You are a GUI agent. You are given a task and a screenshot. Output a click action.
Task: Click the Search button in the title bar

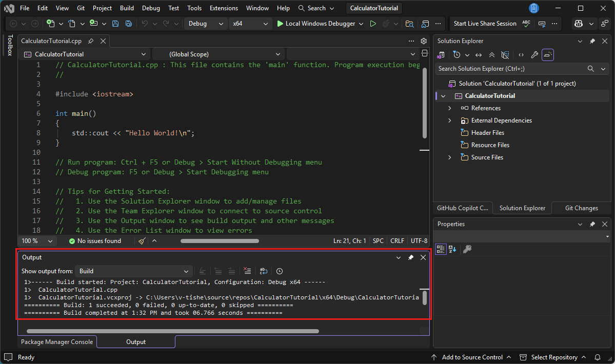pos(316,8)
